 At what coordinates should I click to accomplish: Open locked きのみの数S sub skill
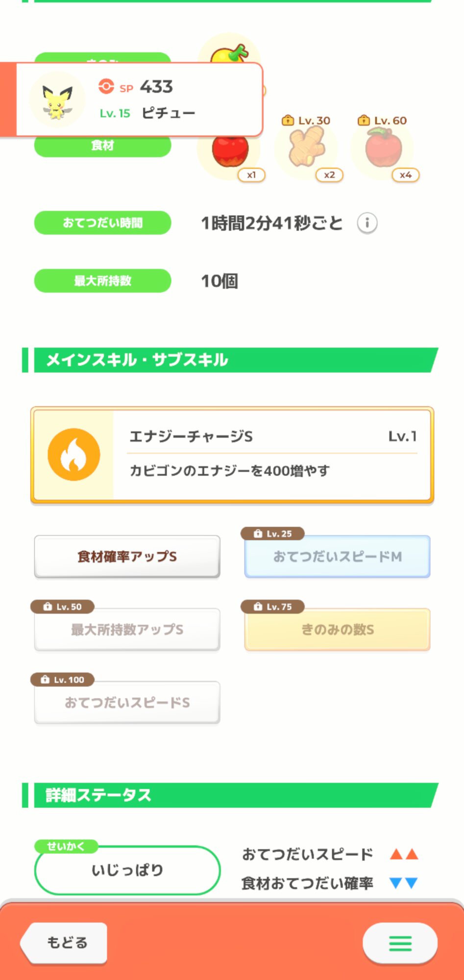pos(337,630)
